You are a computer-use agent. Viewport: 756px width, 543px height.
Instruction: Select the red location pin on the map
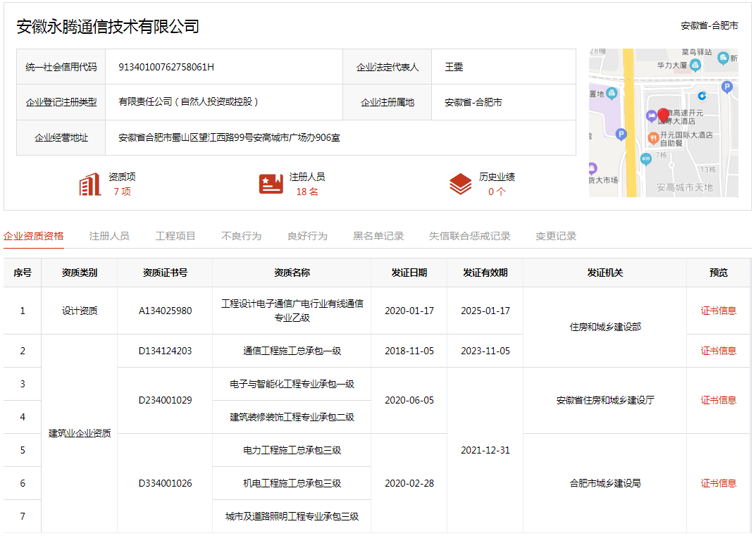(664, 116)
